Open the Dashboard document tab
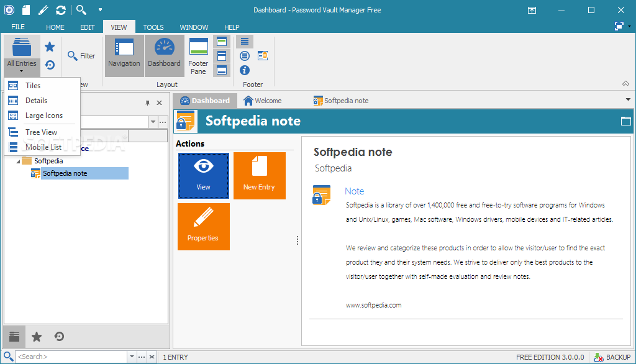This screenshot has height=364, width=636. click(205, 101)
